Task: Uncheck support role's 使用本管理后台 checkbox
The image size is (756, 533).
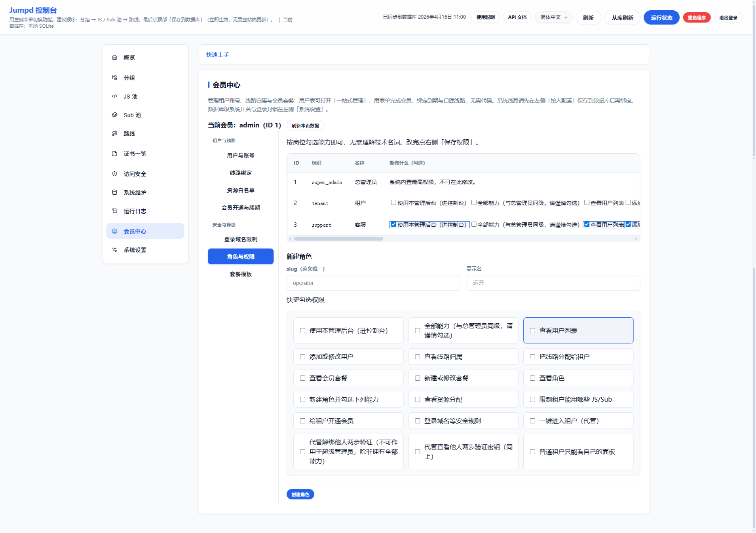Action: [393, 224]
